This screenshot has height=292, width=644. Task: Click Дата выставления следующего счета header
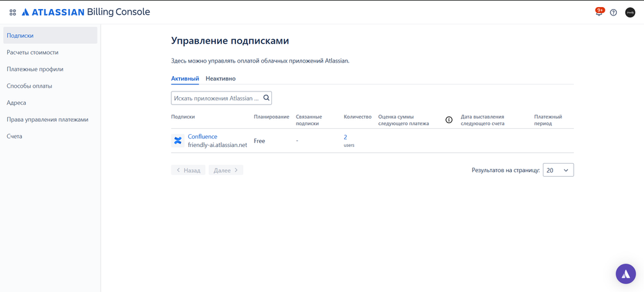point(483,120)
